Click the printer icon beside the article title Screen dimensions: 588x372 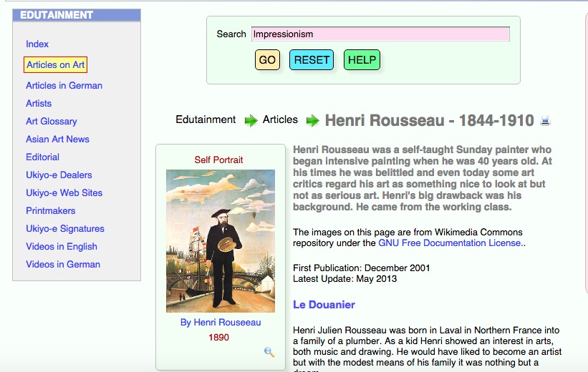545,121
